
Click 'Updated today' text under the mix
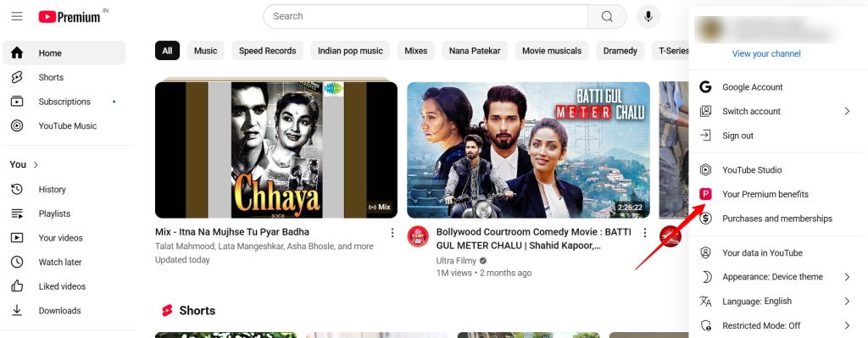click(183, 259)
